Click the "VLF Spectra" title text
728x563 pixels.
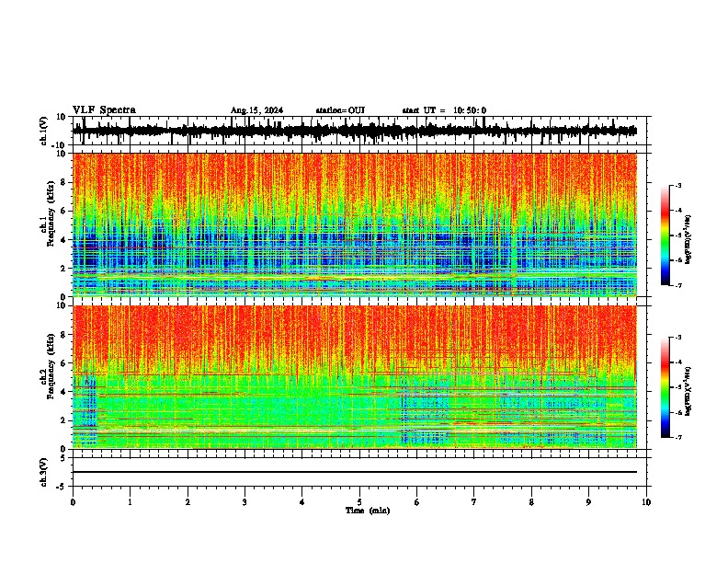point(104,110)
